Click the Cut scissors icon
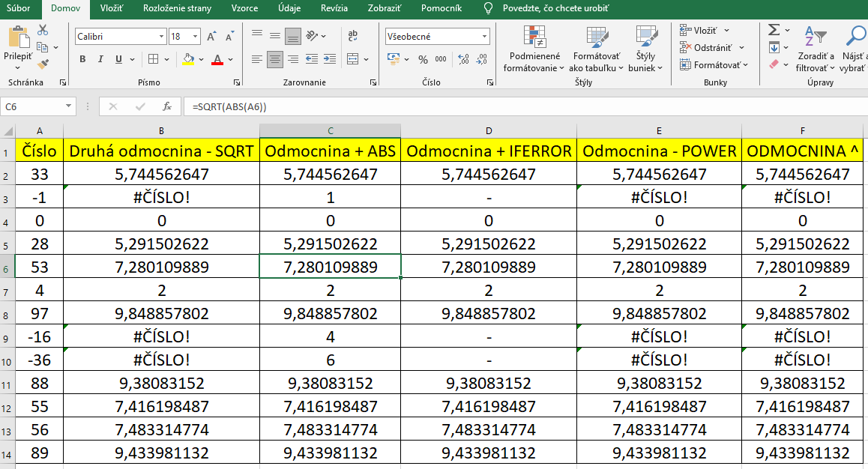Screen dimensions: 868x469 pyautogui.click(x=43, y=30)
